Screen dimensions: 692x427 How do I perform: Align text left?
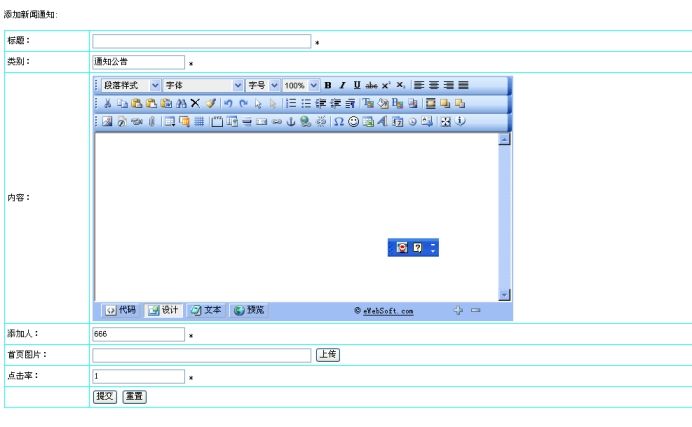[x=419, y=85]
